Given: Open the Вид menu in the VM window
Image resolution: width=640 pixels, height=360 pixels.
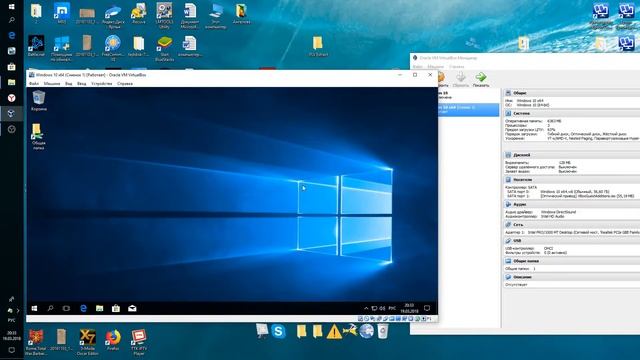Looking at the screenshot, I should [x=69, y=83].
